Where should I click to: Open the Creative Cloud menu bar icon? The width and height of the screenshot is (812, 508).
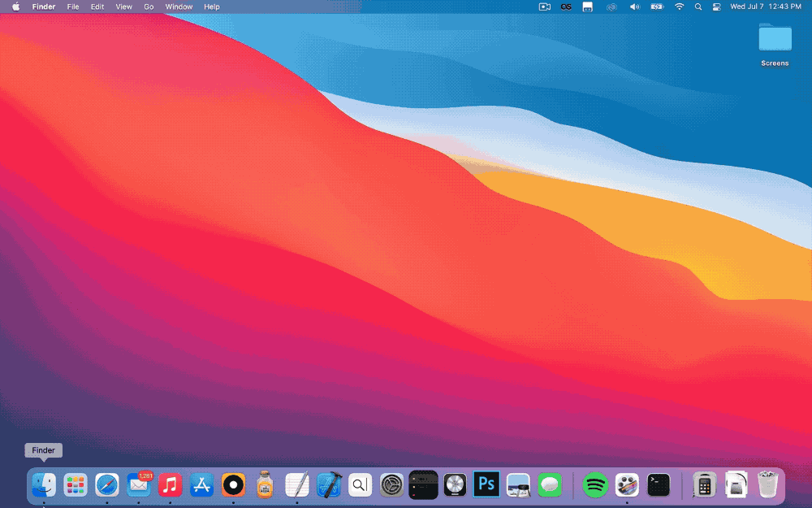(x=611, y=7)
